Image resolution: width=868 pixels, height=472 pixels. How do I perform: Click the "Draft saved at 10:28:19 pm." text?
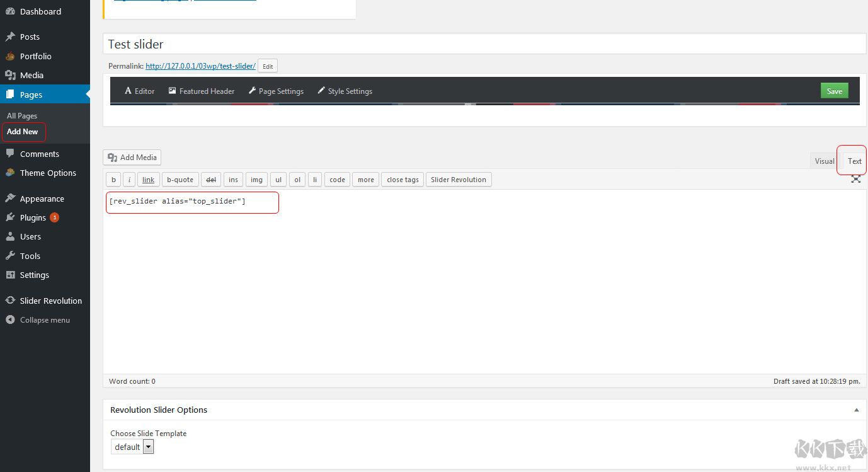click(x=816, y=381)
